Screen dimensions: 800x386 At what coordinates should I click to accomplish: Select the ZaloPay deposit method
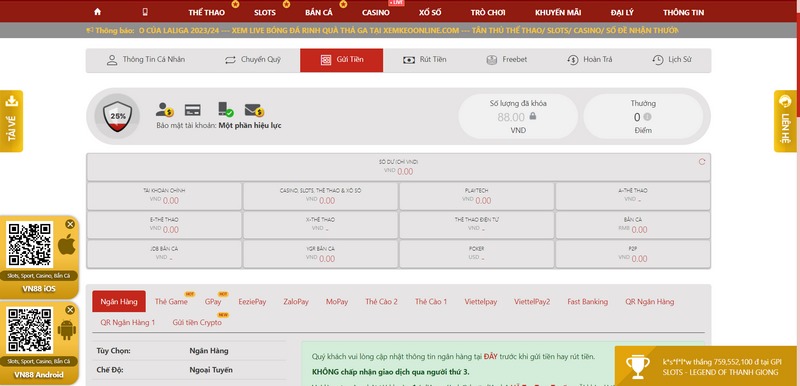tap(296, 301)
